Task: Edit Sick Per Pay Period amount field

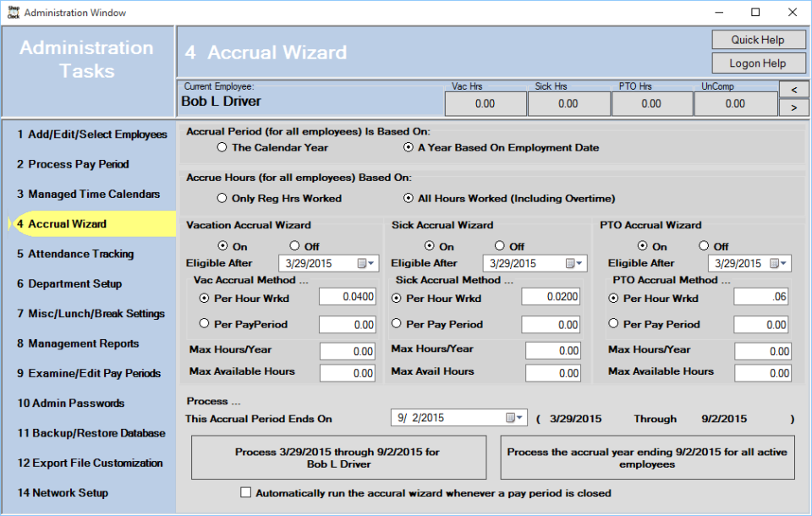Action: 551,325
